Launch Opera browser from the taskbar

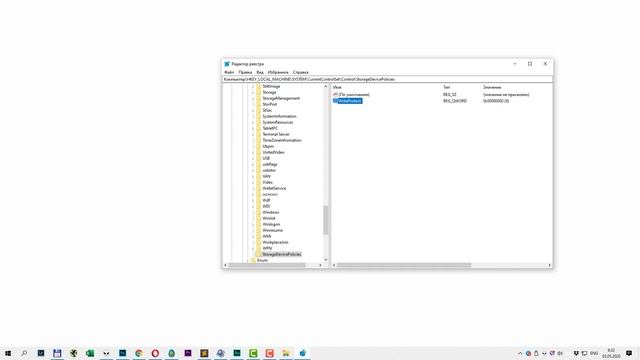(155, 353)
